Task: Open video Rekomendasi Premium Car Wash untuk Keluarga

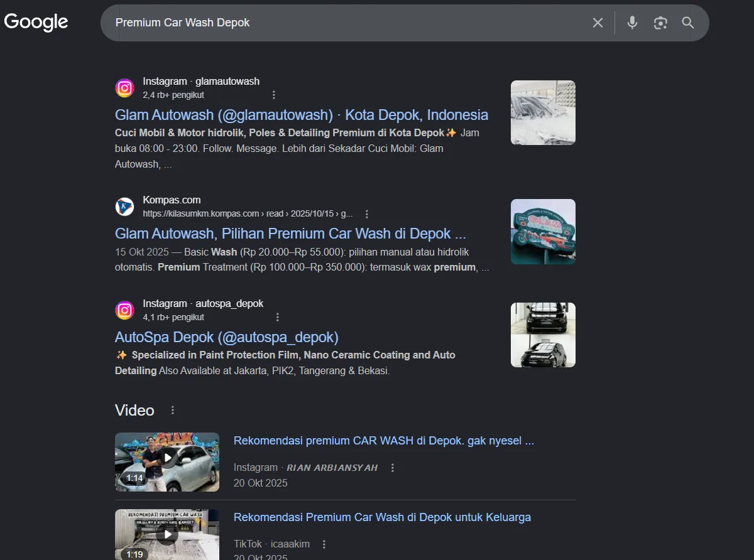Action: coord(382,517)
